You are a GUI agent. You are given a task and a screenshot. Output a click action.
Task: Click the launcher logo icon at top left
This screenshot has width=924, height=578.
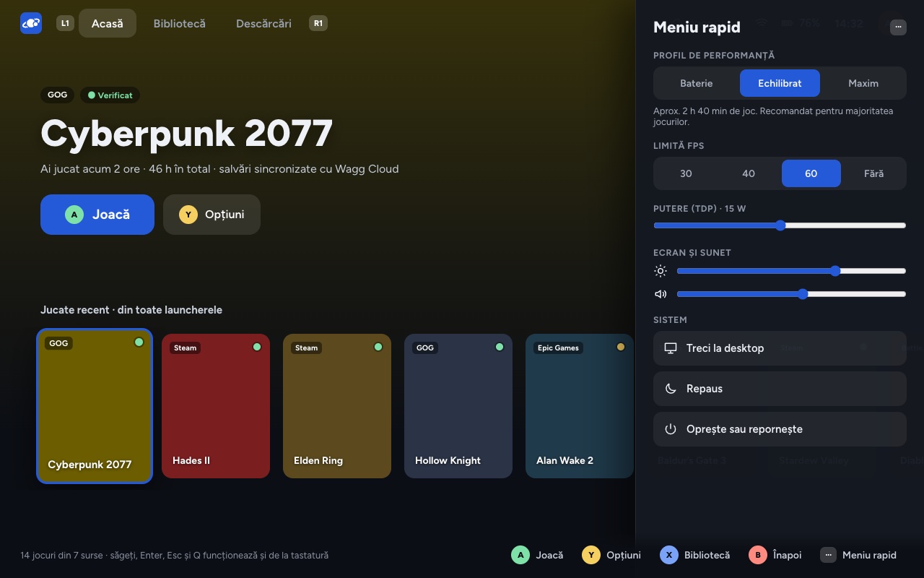point(31,23)
